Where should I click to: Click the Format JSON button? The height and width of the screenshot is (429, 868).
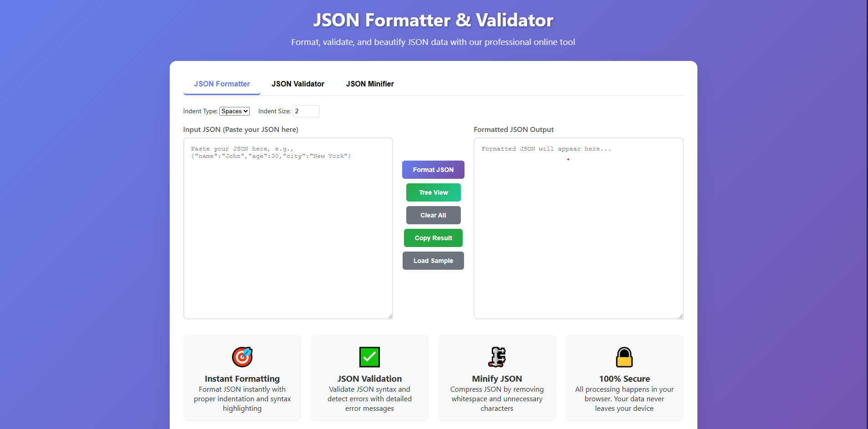click(x=433, y=169)
